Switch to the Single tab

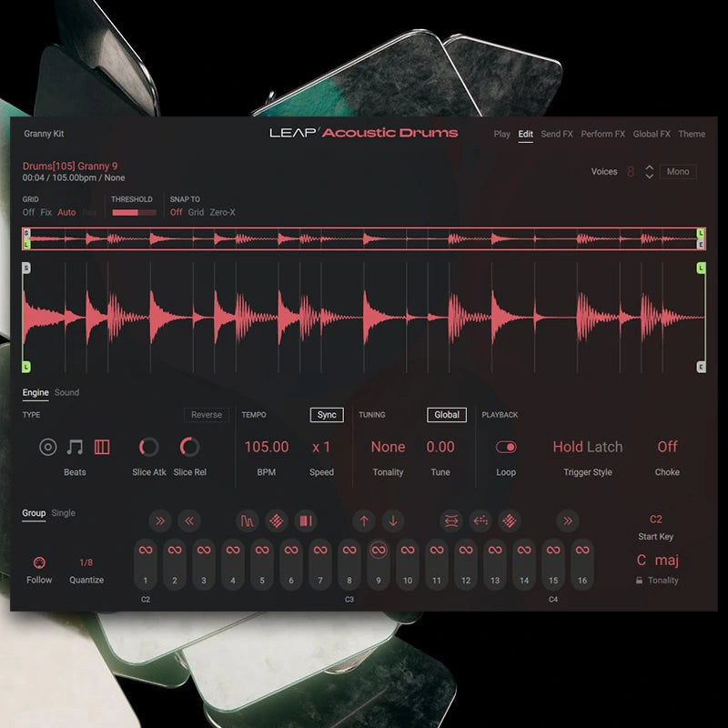point(65,512)
